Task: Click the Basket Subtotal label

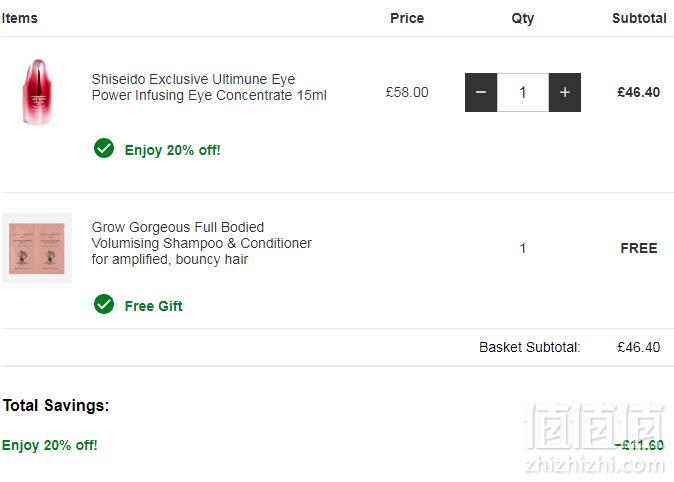Action: (530, 347)
